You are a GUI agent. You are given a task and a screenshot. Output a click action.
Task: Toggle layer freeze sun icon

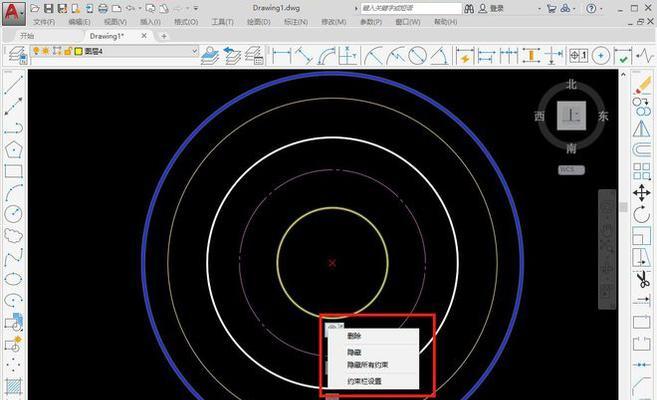point(46,51)
